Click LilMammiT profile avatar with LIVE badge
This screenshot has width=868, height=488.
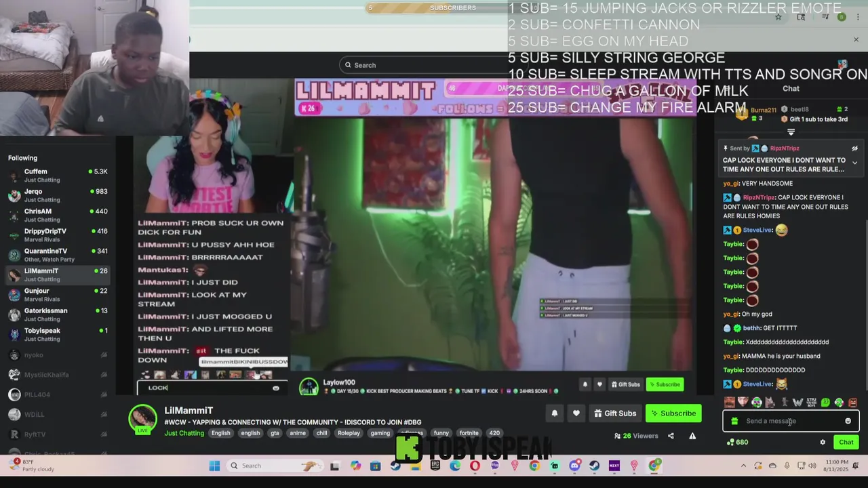[142, 419]
